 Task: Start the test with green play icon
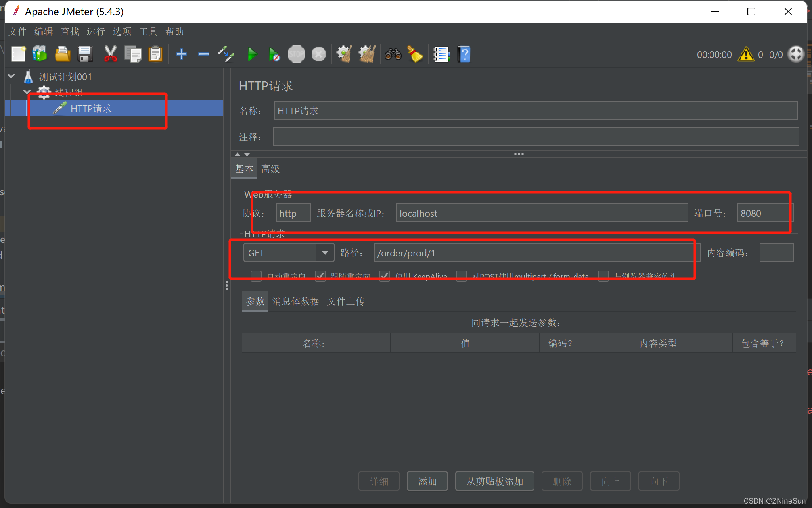coord(252,54)
